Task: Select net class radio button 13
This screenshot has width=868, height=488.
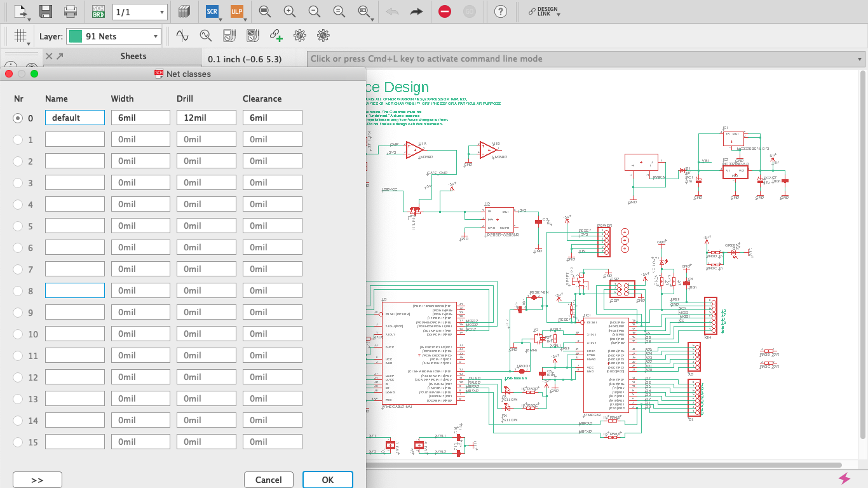Action: (x=18, y=398)
